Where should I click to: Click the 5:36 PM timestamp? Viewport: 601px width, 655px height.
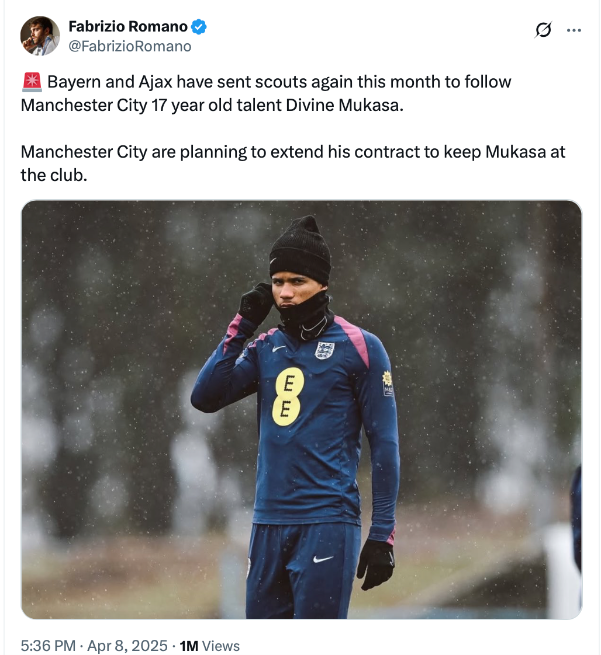(x=48, y=646)
